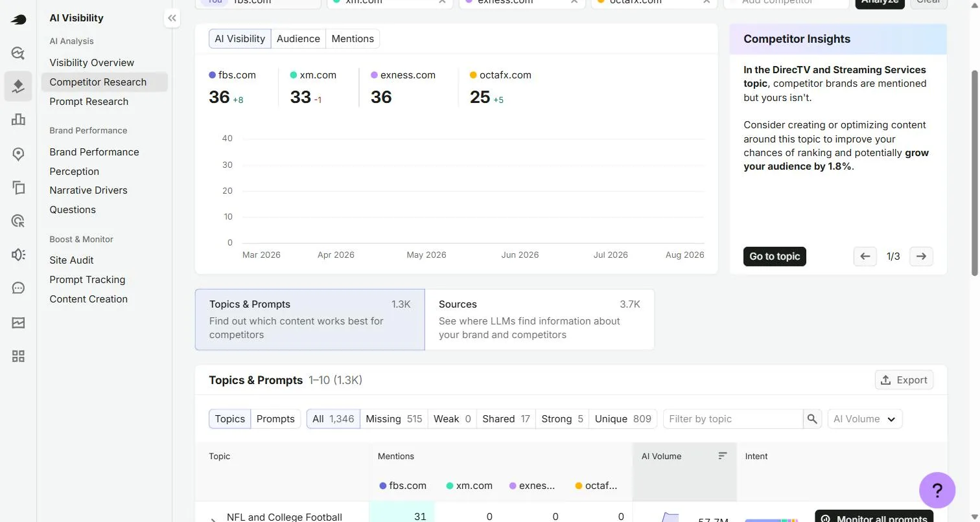The width and height of the screenshot is (980, 522).
Task: Click the AI Visibility sidebar heading
Action: tap(76, 18)
